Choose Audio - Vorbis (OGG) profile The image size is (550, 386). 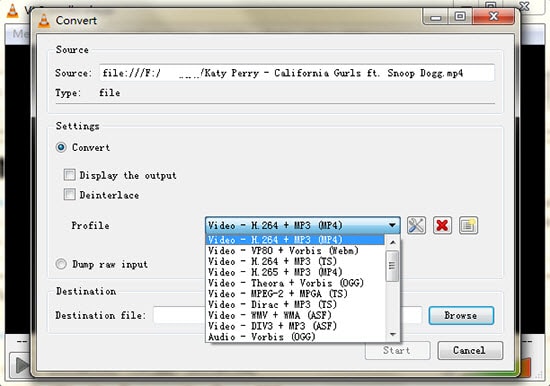point(295,337)
